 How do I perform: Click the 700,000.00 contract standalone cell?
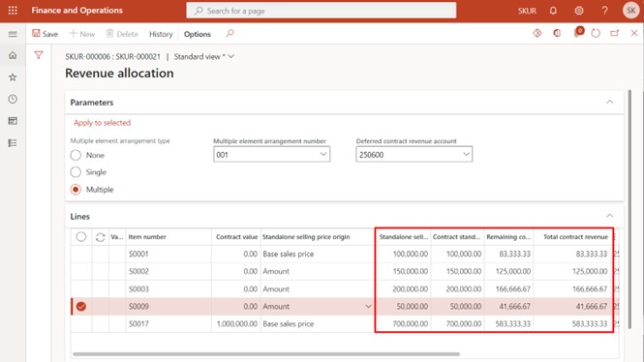coord(457,324)
